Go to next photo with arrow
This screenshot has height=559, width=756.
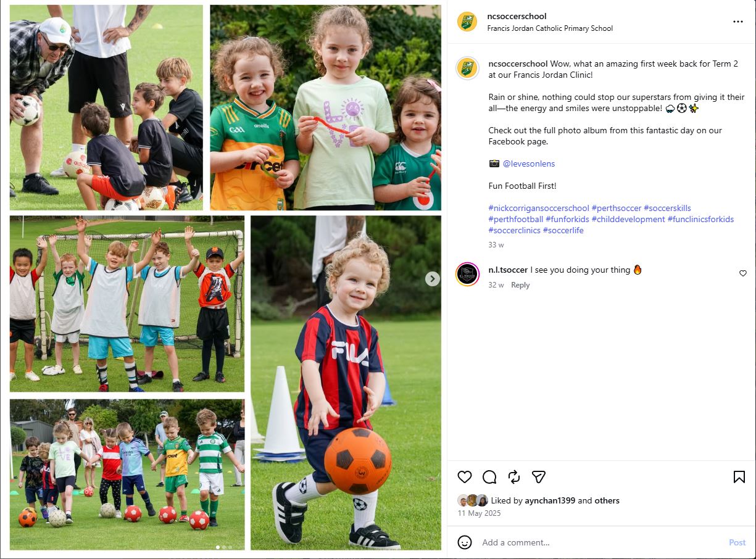433,279
